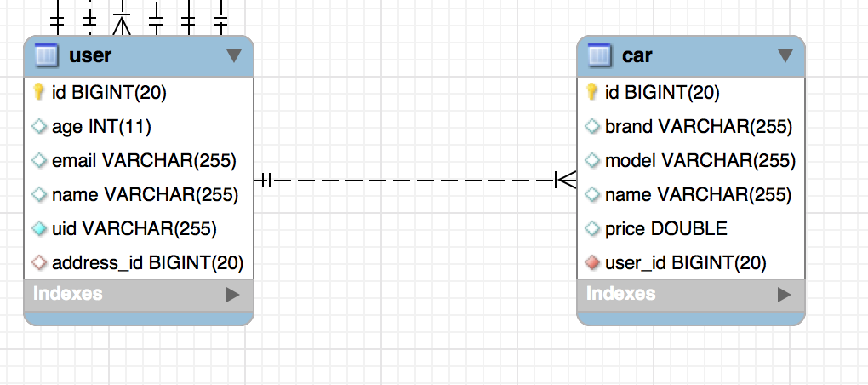The image size is (868, 385).
Task: Click primary key icon of car id
Action: point(591,92)
